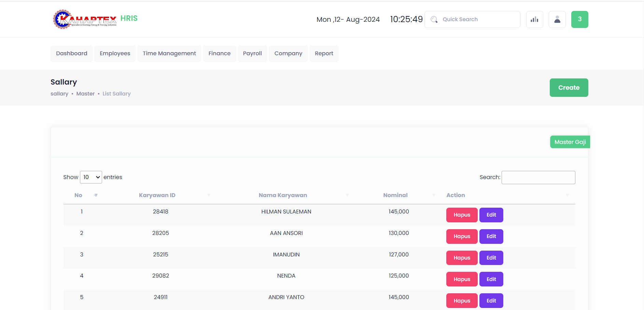Click the Master Gaji button
Image resolution: width=644 pixels, height=310 pixels.
point(570,142)
